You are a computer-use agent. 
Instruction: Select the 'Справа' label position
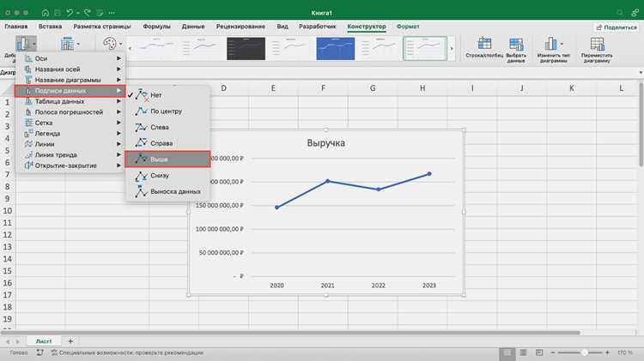click(x=167, y=143)
